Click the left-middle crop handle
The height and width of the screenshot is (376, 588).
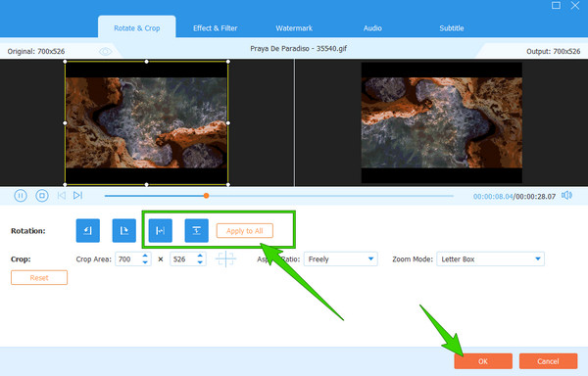(65, 122)
